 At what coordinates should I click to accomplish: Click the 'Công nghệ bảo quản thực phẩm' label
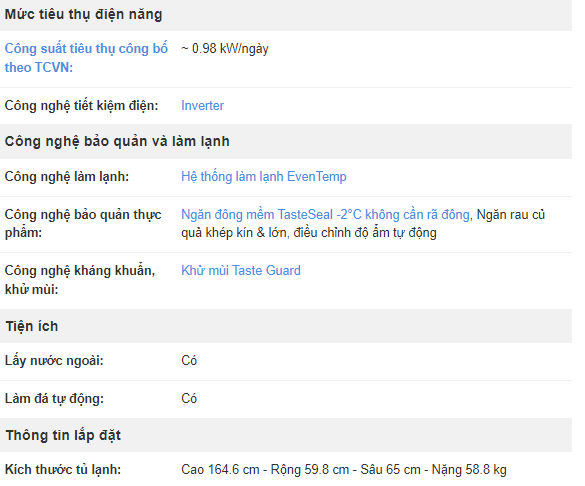pyautogui.click(x=83, y=223)
